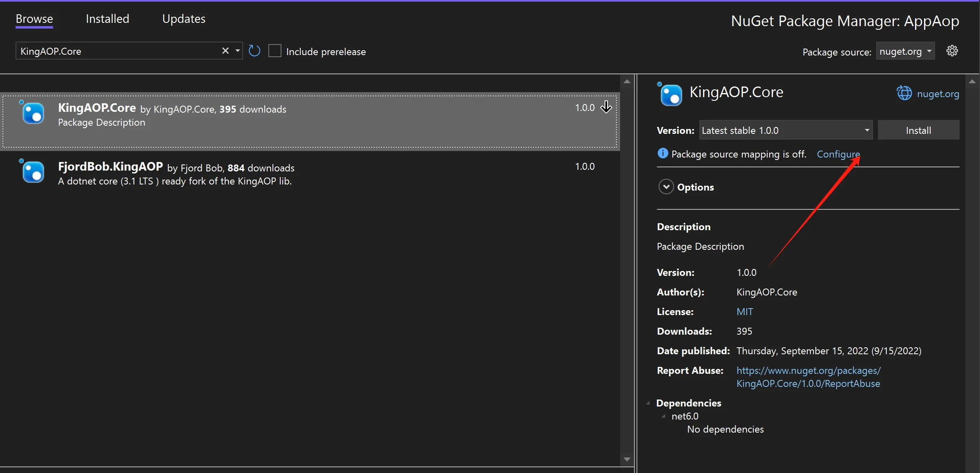The height and width of the screenshot is (473, 980).
Task: Expand the Options section
Action: [666, 187]
